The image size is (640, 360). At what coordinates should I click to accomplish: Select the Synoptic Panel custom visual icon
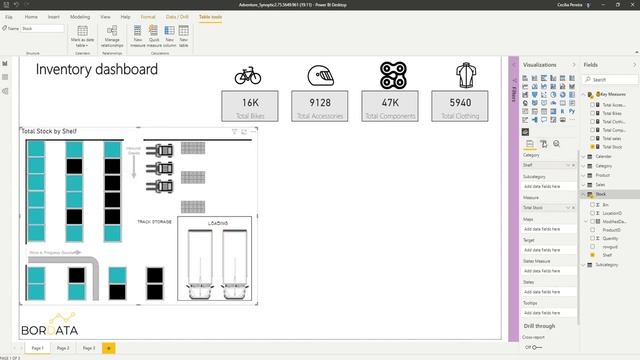click(x=525, y=132)
